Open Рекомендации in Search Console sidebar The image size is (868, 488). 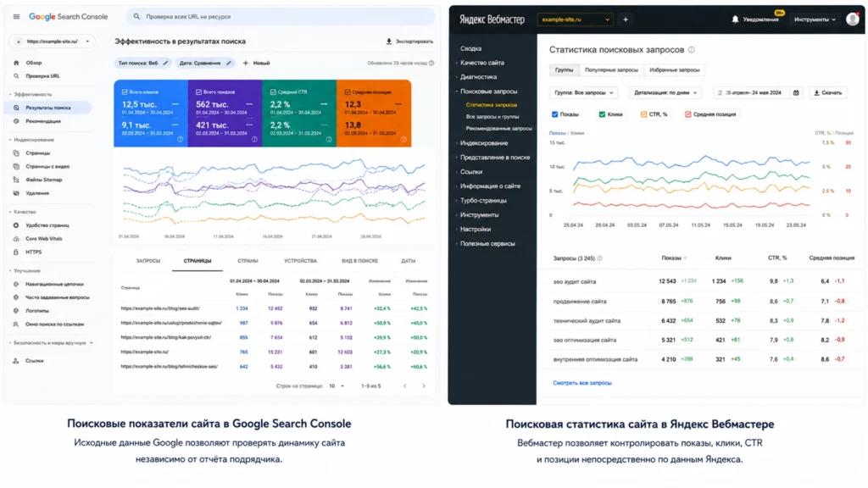[x=43, y=121]
